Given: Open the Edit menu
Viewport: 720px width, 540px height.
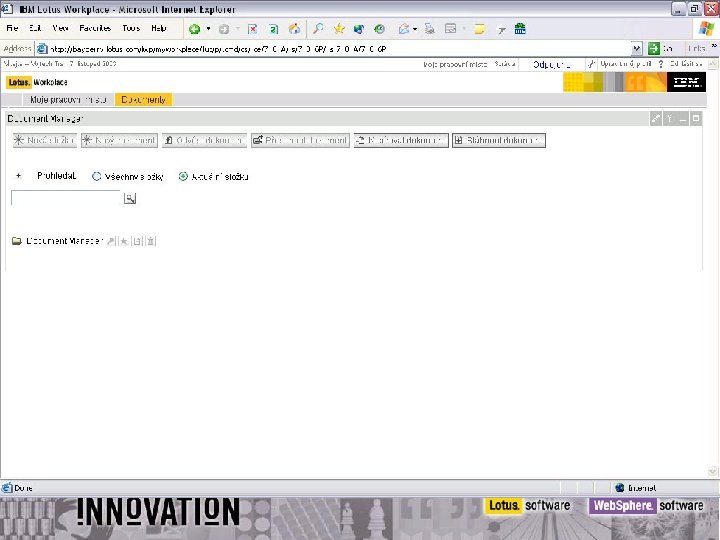Looking at the screenshot, I should (35, 28).
